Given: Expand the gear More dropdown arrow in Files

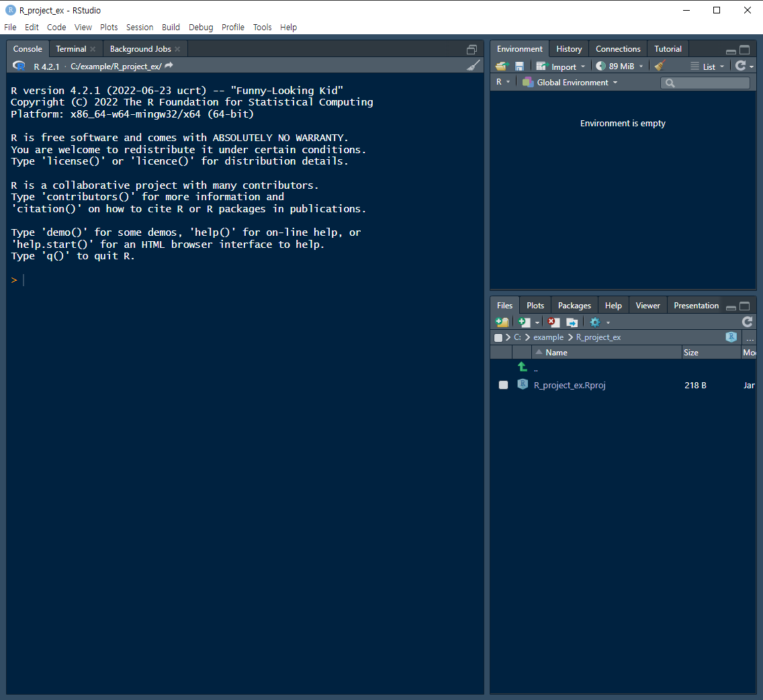Looking at the screenshot, I should [x=608, y=322].
